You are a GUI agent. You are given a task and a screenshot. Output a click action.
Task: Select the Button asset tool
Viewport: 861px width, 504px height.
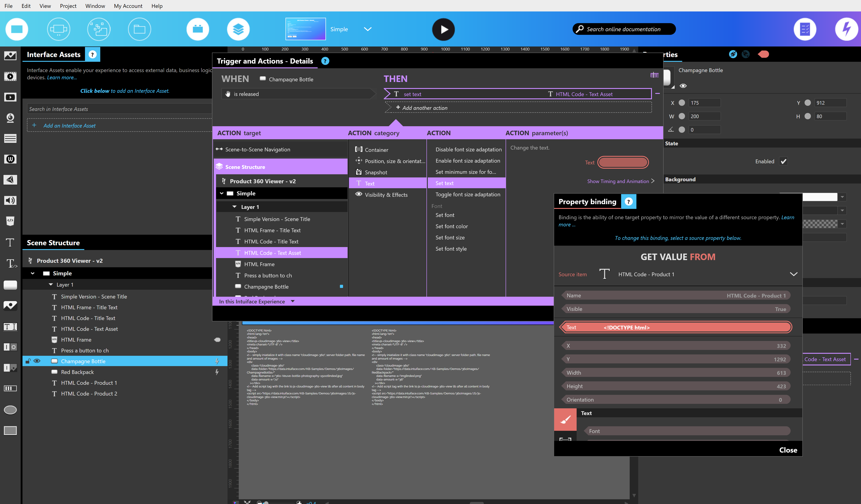pyautogui.click(x=10, y=285)
